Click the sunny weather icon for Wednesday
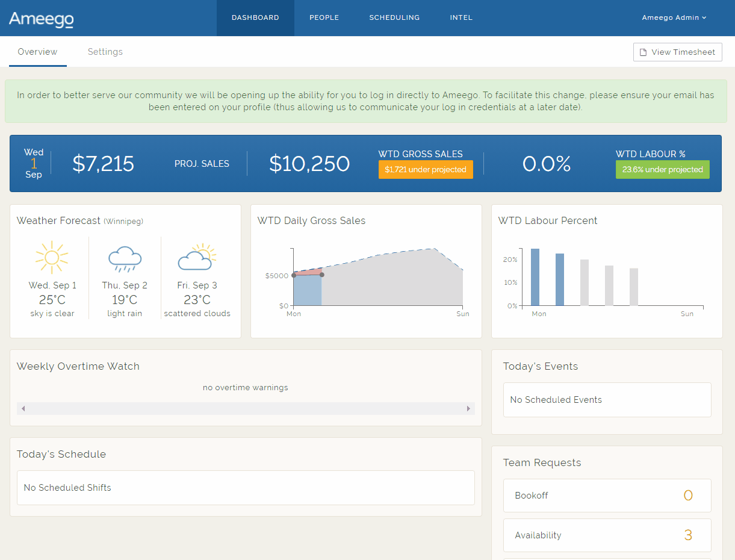This screenshot has width=735, height=560. coord(52,257)
